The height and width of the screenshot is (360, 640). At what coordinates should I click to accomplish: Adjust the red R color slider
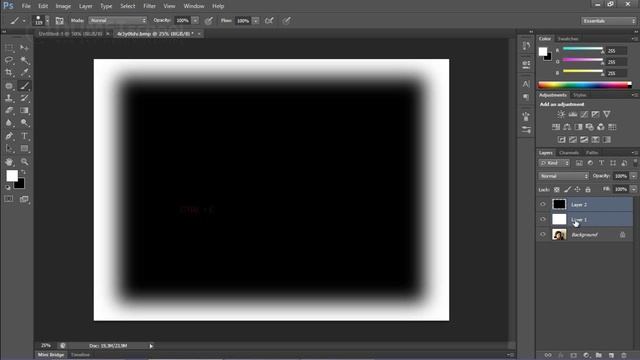(583, 49)
